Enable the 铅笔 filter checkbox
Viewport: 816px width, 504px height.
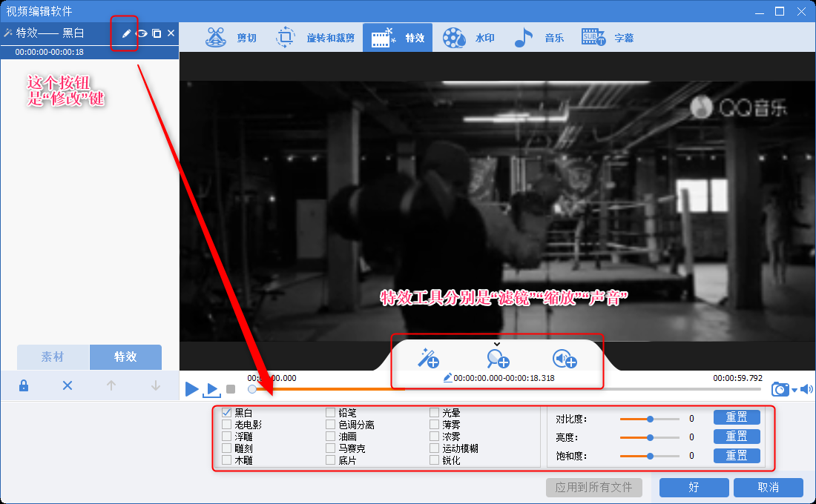(x=330, y=412)
